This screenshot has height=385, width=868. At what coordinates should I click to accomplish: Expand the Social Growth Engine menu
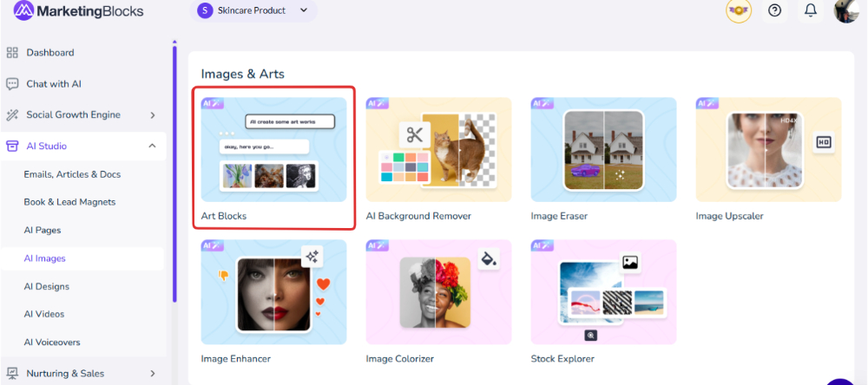coord(152,115)
